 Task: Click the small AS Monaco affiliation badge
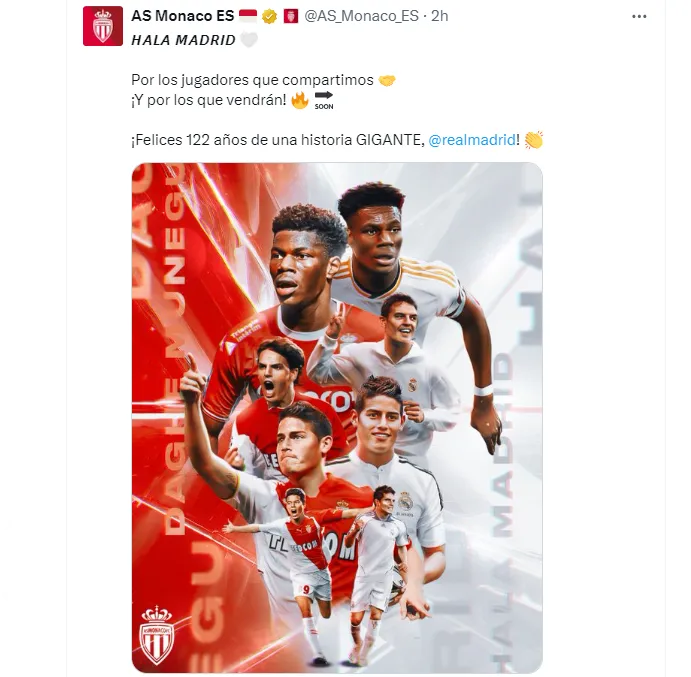point(291,16)
